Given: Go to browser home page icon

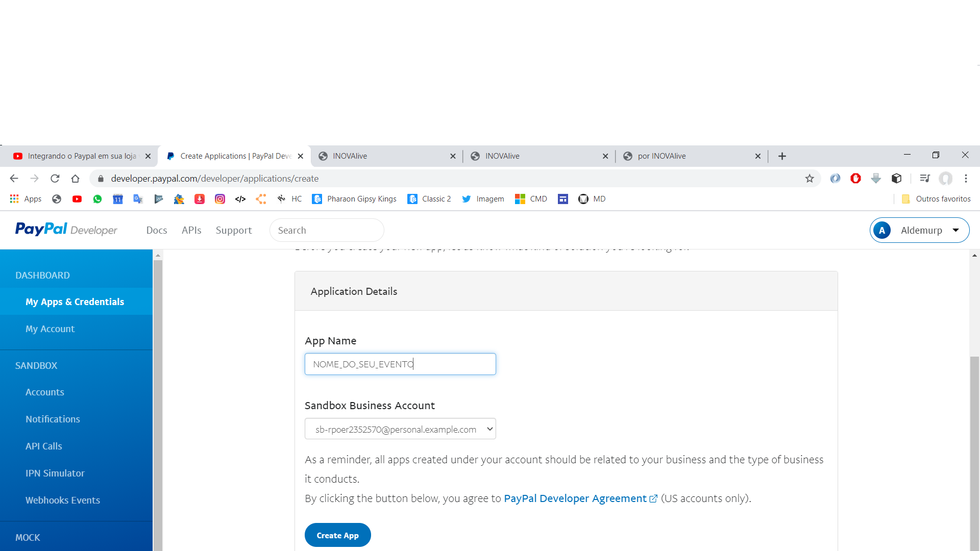Looking at the screenshot, I should point(76,179).
